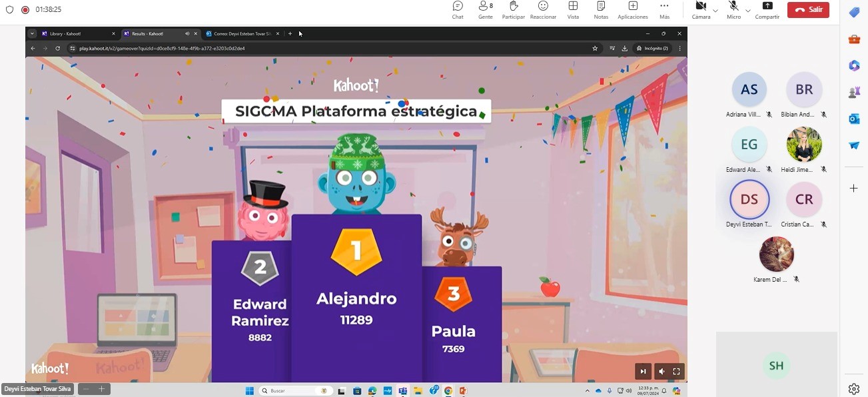Click the Kahoot! logo above the title

[356, 85]
